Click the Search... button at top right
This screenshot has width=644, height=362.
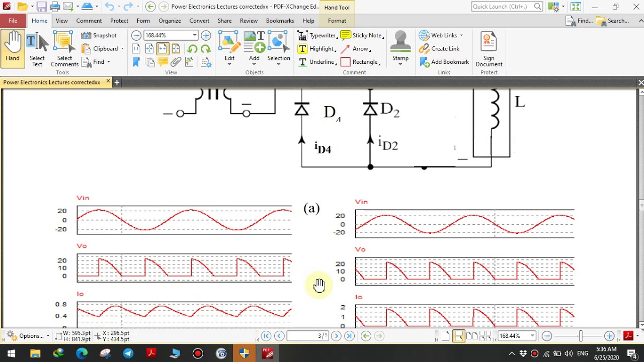coord(612,21)
